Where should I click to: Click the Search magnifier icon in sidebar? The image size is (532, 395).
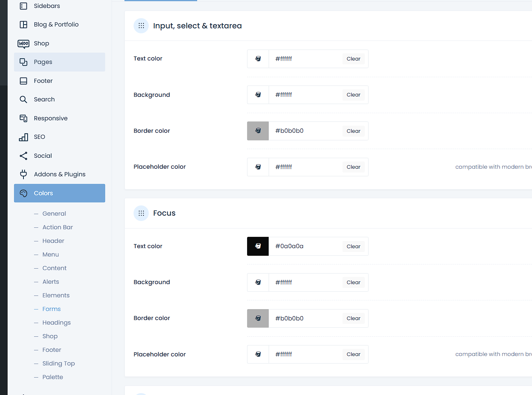point(23,100)
